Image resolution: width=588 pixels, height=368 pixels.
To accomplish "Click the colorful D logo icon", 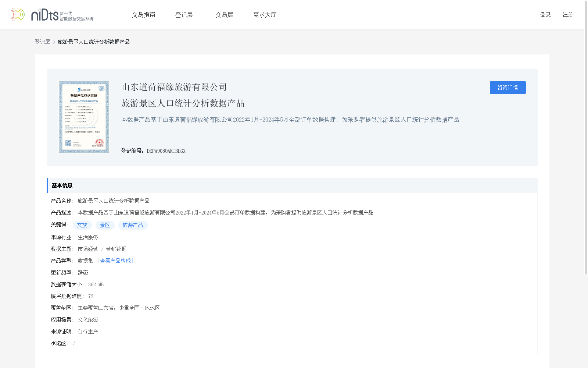I will [18, 15].
